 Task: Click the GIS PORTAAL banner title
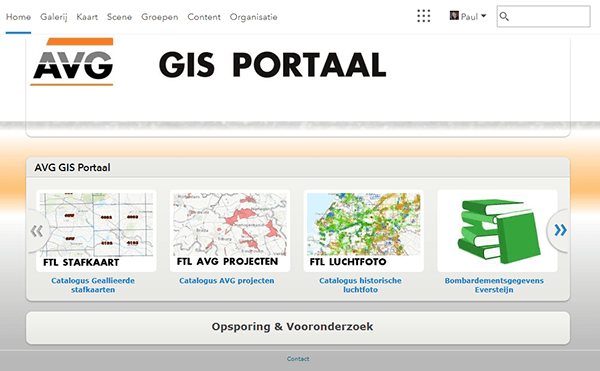click(272, 65)
